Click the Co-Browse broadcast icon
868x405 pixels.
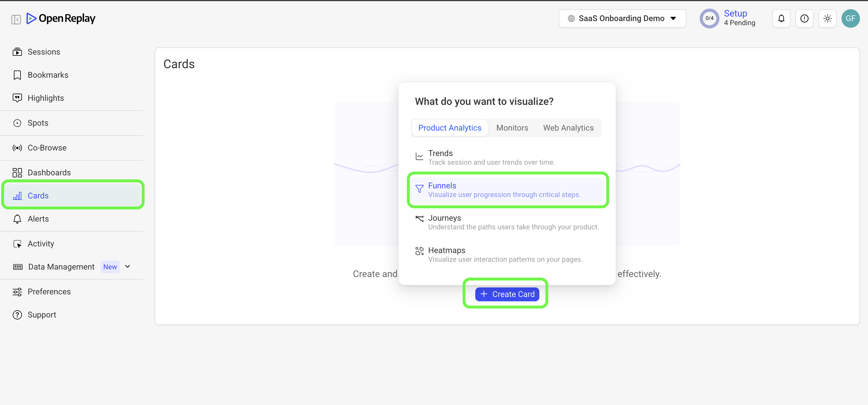point(17,148)
